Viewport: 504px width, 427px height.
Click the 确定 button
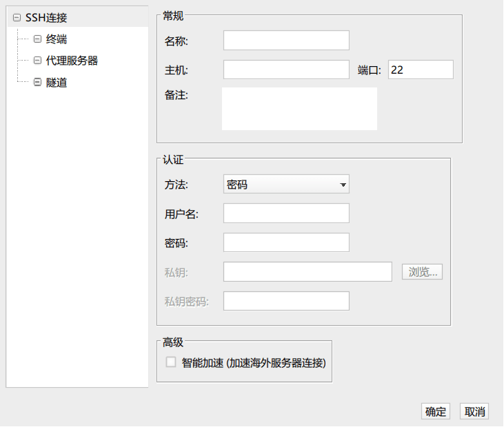(436, 412)
